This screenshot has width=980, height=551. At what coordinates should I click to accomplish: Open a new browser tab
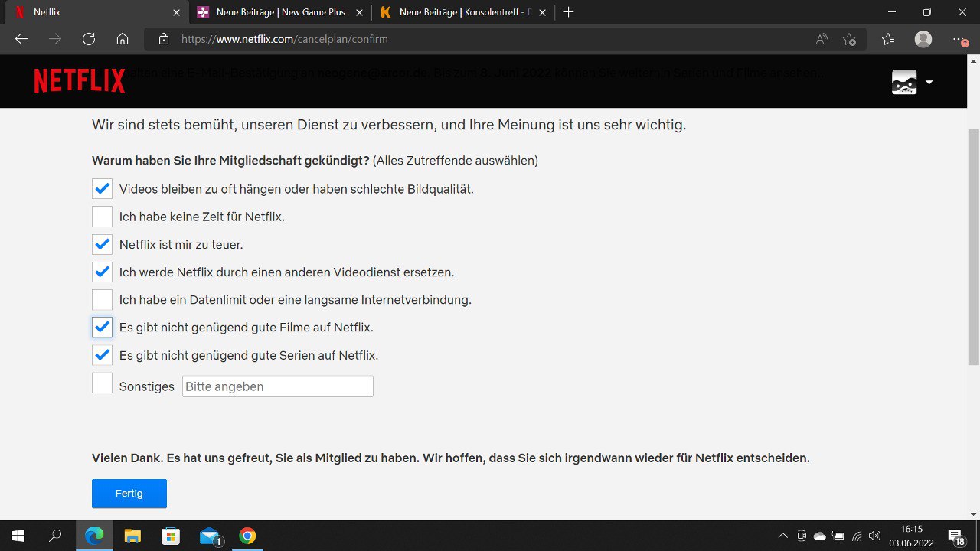568,12
